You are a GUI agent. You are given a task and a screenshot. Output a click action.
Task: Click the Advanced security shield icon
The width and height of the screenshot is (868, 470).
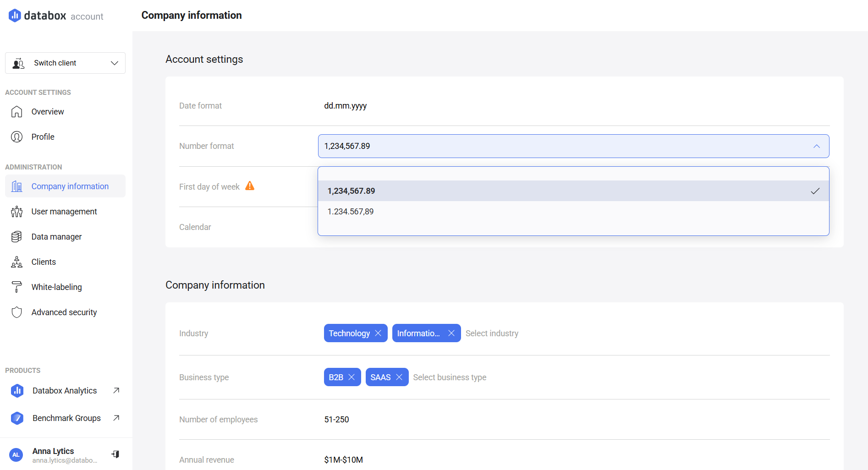(x=17, y=312)
